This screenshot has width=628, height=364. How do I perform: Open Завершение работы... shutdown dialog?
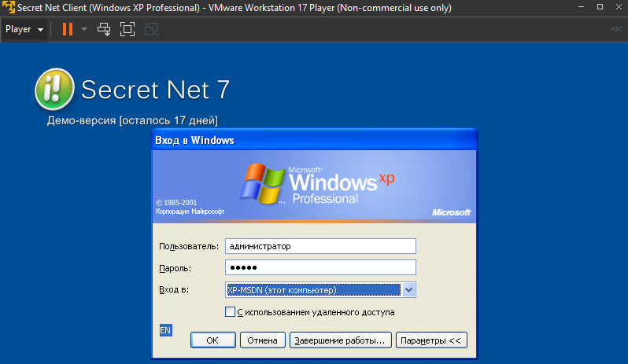pos(341,340)
